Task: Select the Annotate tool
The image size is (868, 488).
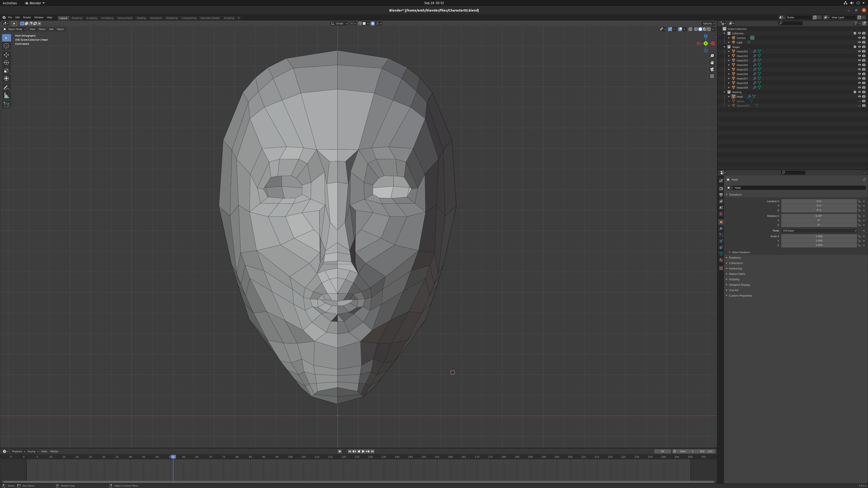Action: coord(6,88)
